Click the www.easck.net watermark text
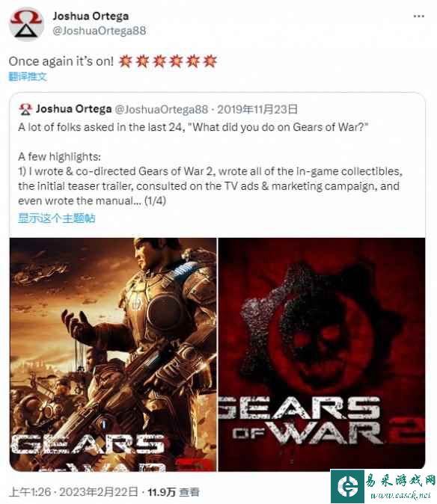 (x=400, y=495)
